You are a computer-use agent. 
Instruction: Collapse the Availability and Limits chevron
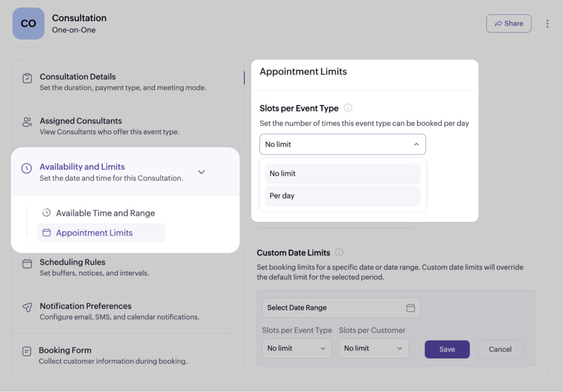[201, 172]
